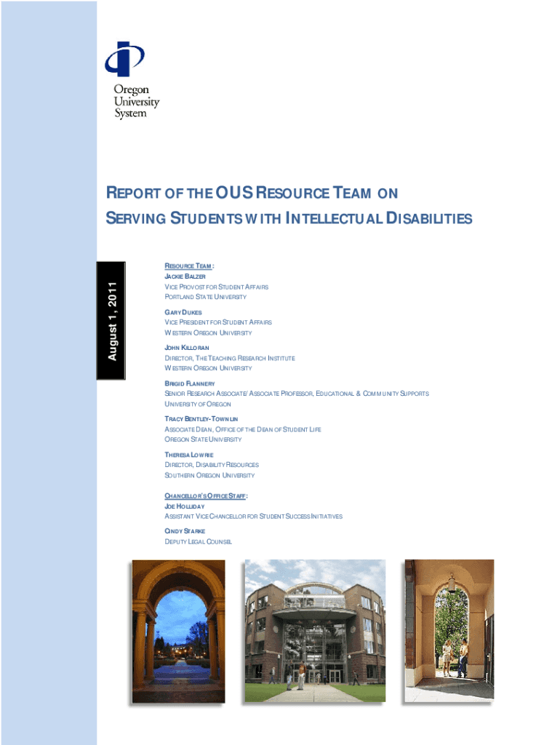Click the 'Chancellor's Office Staff:' underlined heading

click(206, 495)
